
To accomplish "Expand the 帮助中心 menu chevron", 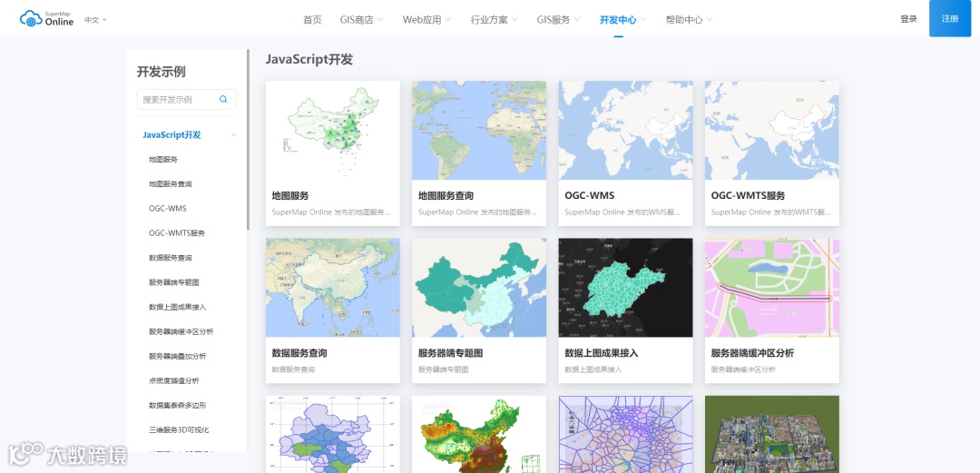I will click(x=710, y=19).
